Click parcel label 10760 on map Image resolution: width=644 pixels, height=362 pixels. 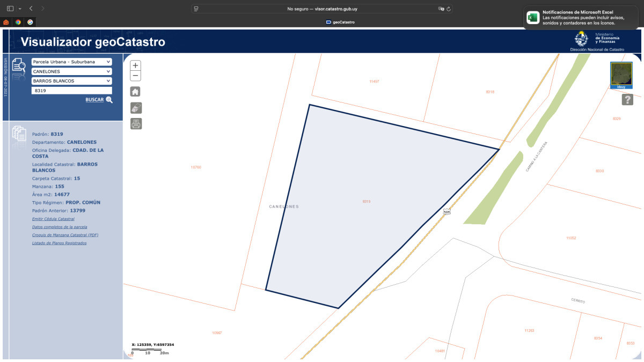[x=196, y=167]
